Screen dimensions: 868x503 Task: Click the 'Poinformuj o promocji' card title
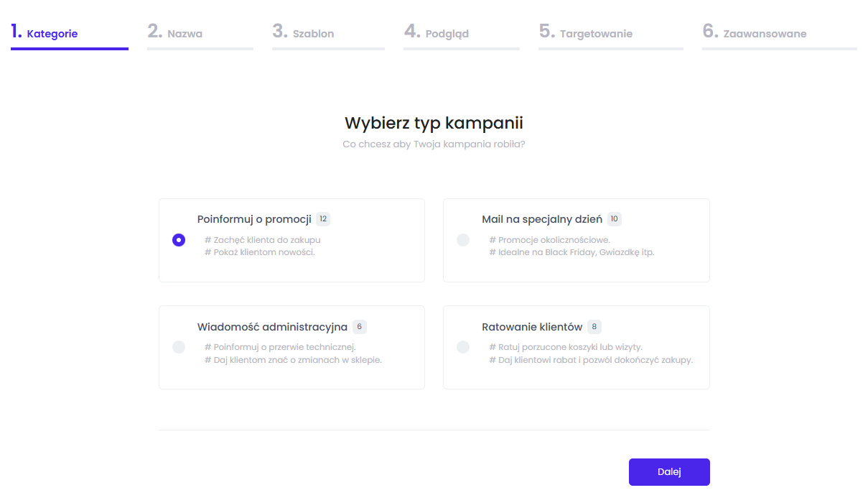[254, 219]
